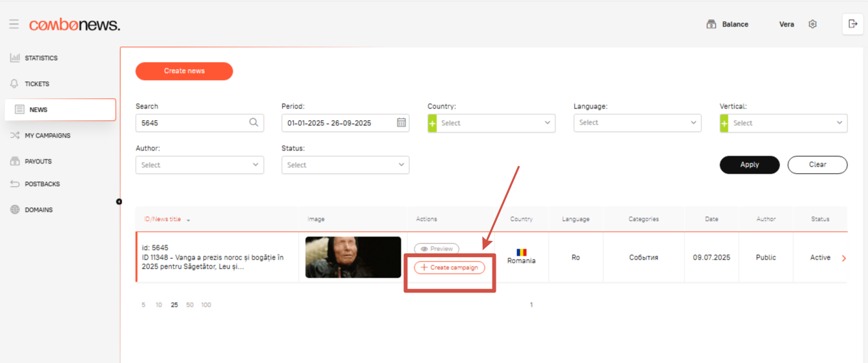Screen dimensions: 868x363
Task: Click the green plus icon on Vertical
Action: pyautogui.click(x=725, y=123)
